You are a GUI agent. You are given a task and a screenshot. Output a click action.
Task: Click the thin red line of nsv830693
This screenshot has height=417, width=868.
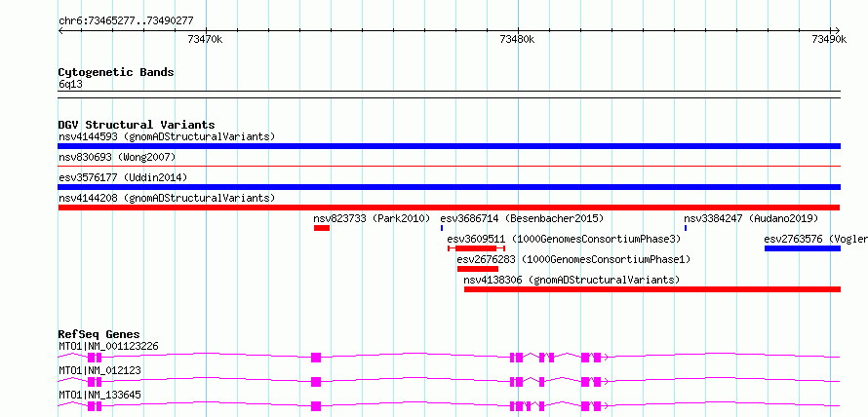click(449, 166)
